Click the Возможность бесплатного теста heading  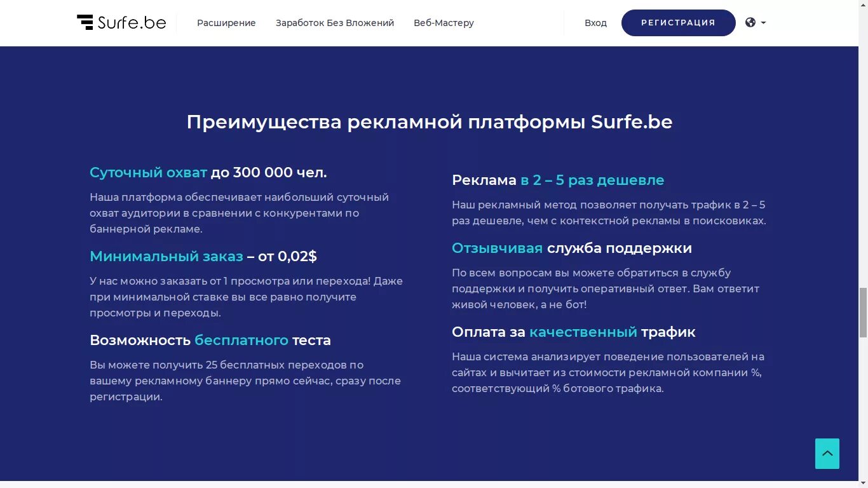coord(210,340)
